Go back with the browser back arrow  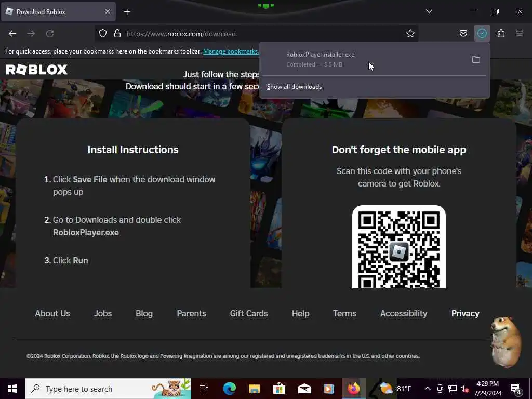click(x=12, y=34)
